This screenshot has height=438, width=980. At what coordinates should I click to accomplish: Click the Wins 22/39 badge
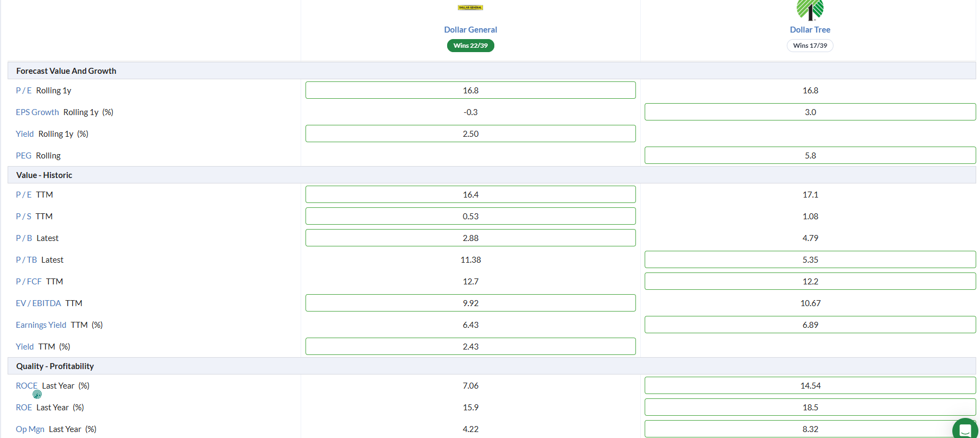[470, 46]
